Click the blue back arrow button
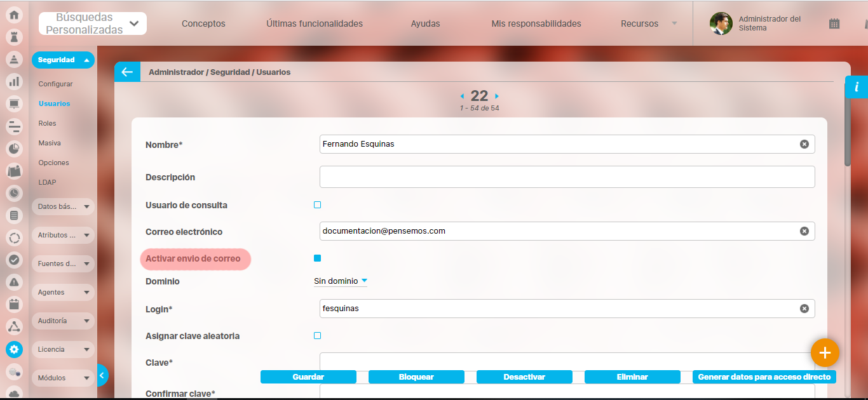The height and width of the screenshot is (400, 868). [127, 72]
